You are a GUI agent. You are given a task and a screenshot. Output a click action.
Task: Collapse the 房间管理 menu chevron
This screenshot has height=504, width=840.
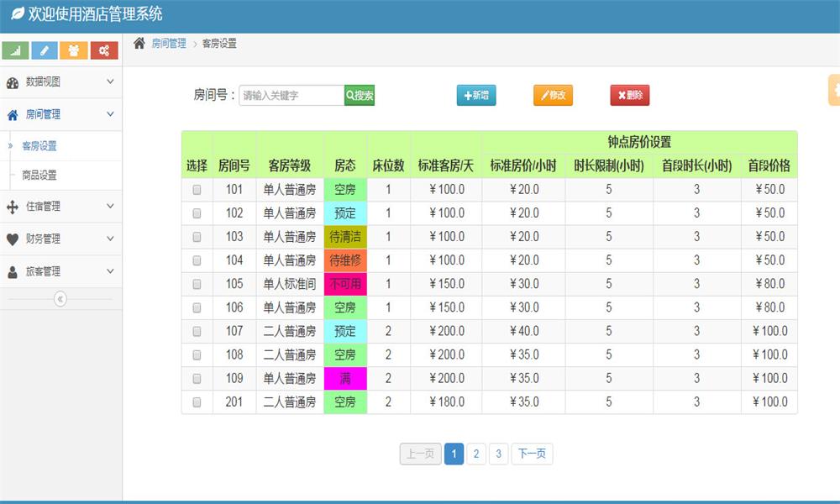click(110, 114)
